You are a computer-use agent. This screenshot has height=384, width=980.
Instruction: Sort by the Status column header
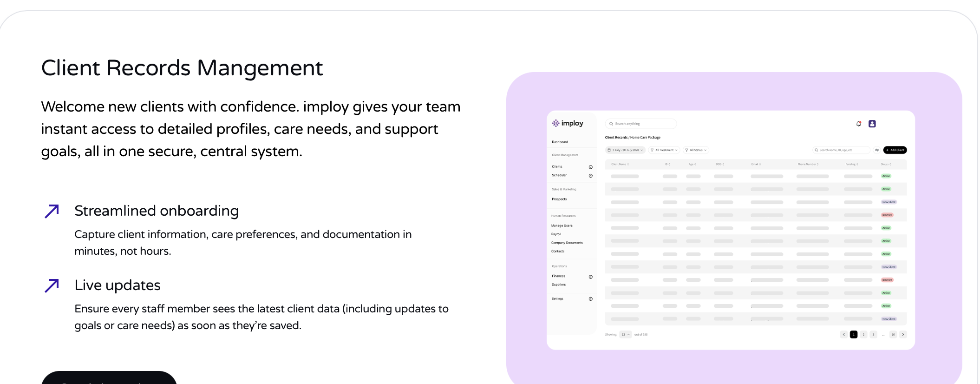click(x=886, y=164)
